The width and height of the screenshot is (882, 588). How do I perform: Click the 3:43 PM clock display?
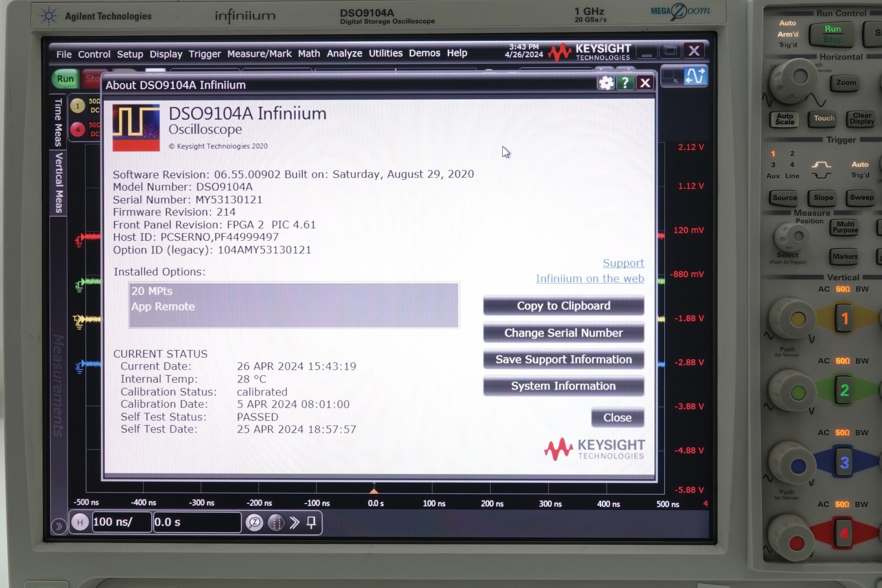click(524, 47)
